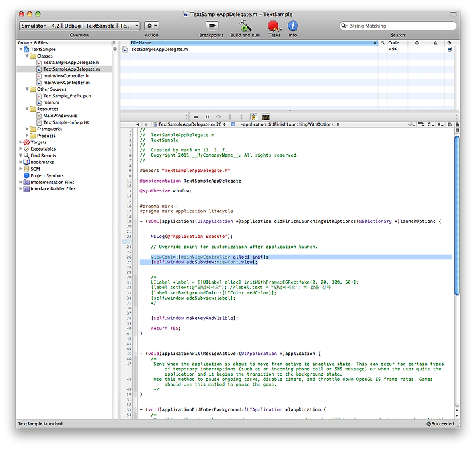This screenshot has height=449, width=476.
Task: Click the Step Over curved arrow icon
Action: pos(219,117)
